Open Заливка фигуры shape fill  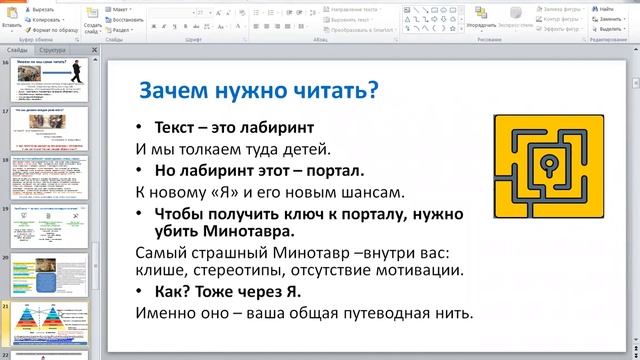point(560,9)
